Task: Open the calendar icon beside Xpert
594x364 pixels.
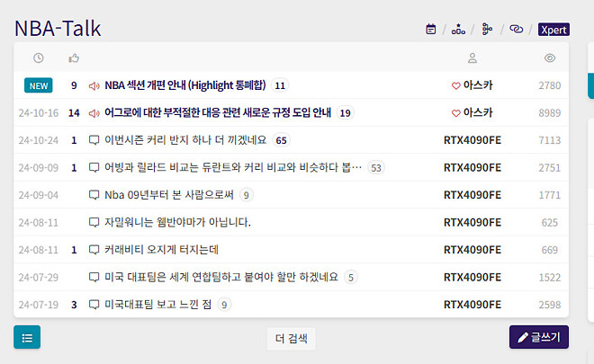Action: pyautogui.click(x=431, y=29)
